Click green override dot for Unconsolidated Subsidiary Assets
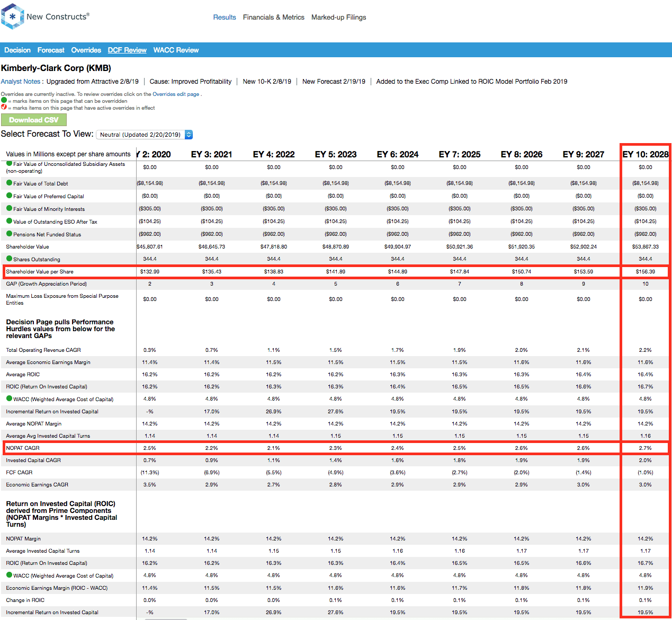The width and height of the screenshot is (672, 620). [x=10, y=164]
